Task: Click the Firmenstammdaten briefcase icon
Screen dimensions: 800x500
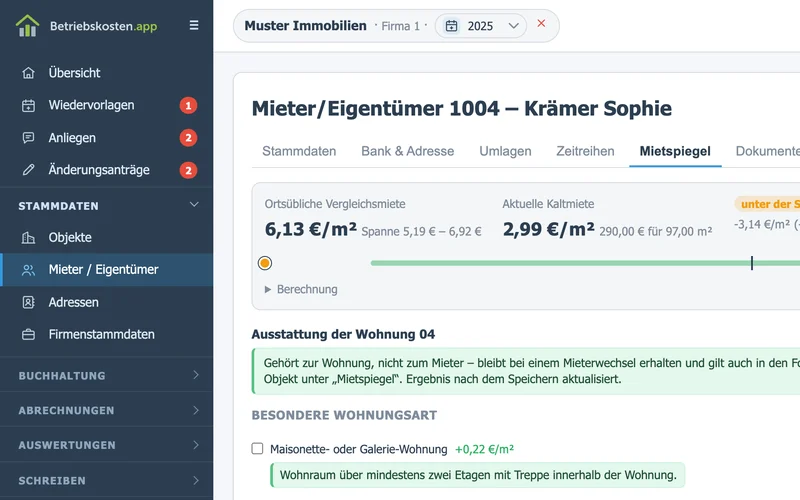Action: 29,335
